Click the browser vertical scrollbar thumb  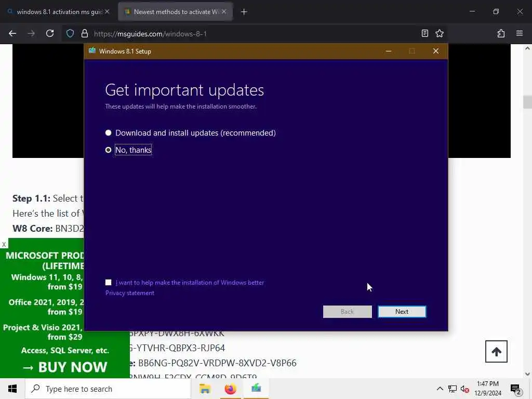pos(527,102)
